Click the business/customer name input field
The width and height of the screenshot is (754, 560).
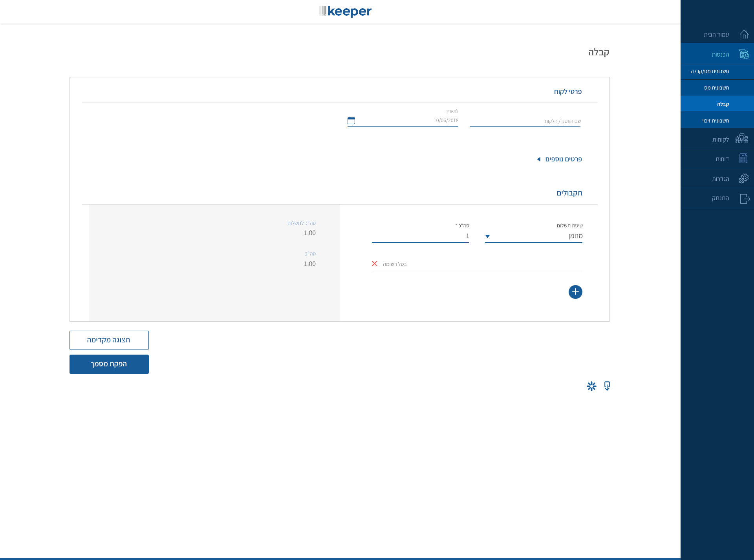click(x=525, y=121)
